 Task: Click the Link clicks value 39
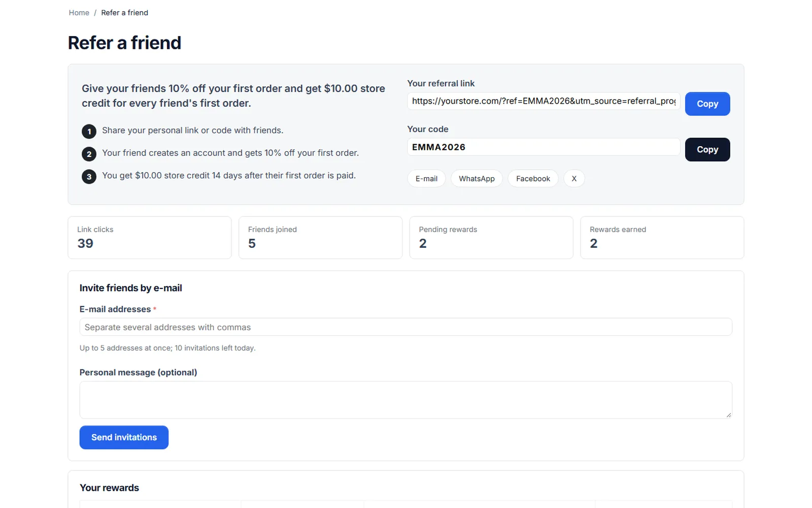tap(85, 243)
